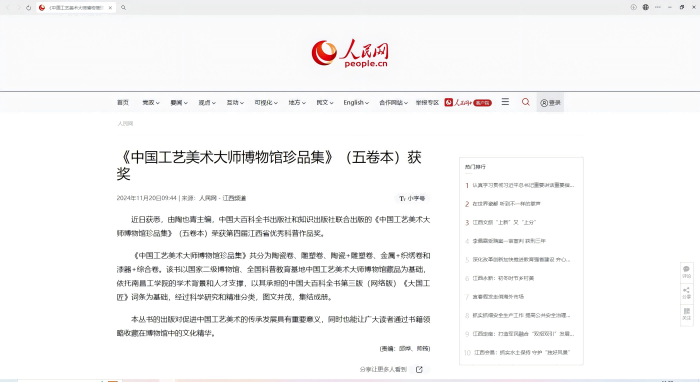This screenshot has height=382, width=700.
Task: Click the login user icon button
Action: (550, 103)
